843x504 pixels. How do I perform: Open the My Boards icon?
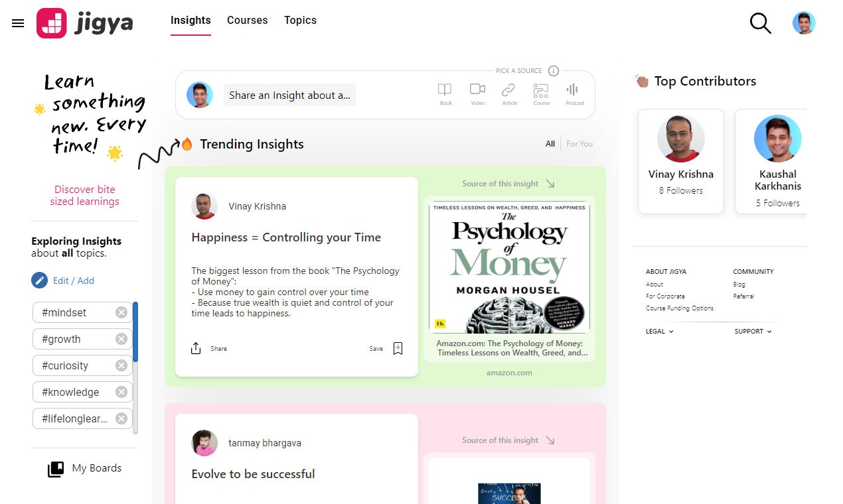pos(56,469)
